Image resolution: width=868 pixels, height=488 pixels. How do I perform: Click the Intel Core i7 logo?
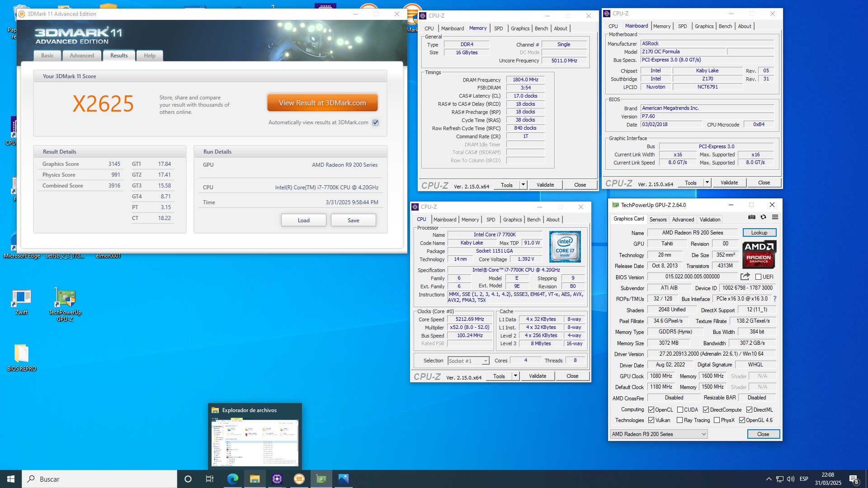pos(565,247)
